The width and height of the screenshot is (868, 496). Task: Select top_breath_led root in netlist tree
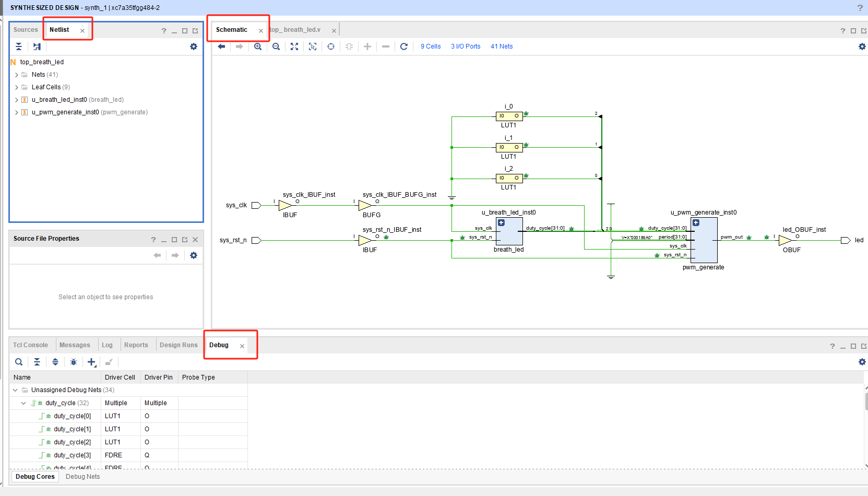point(42,62)
